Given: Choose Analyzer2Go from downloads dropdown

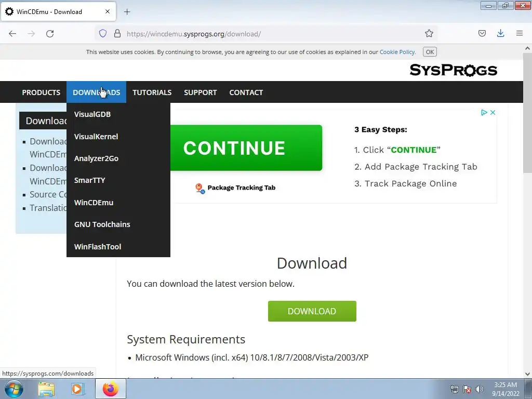Looking at the screenshot, I should tap(118, 158).
